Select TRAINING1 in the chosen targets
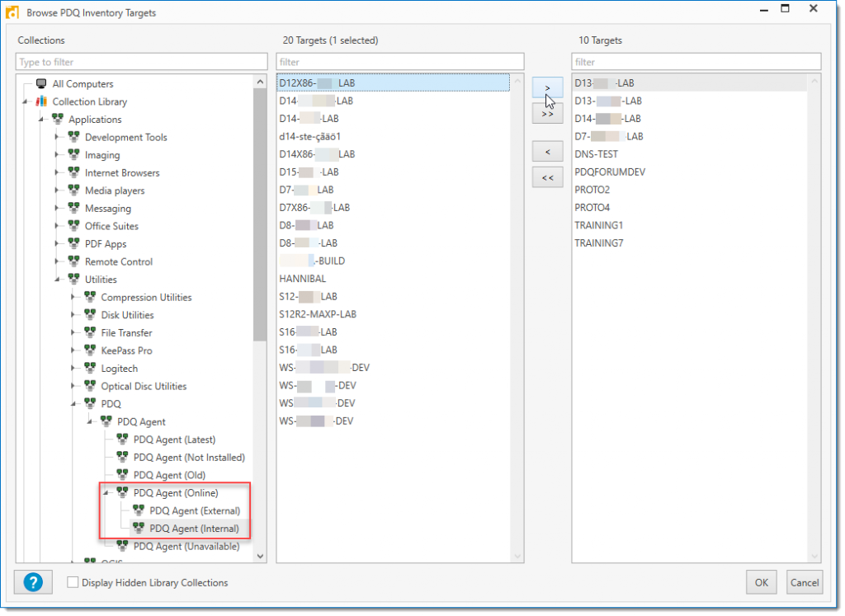 click(598, 225)
